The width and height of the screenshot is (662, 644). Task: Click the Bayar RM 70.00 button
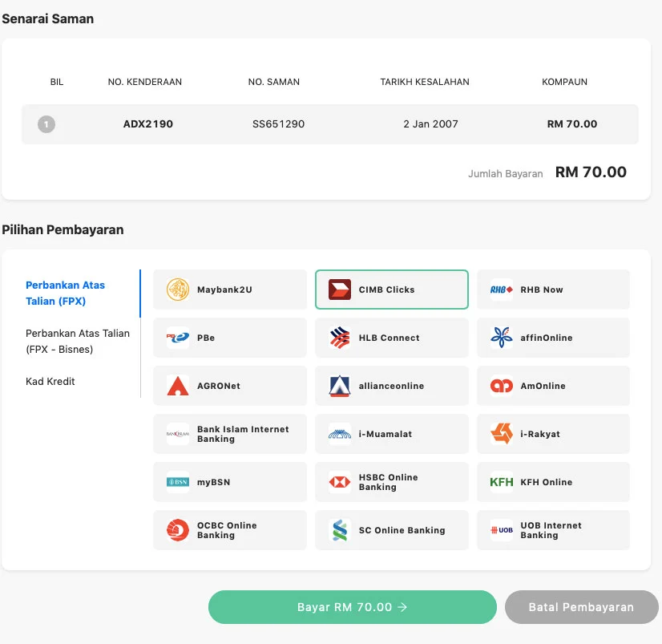(x=352, y=607)
